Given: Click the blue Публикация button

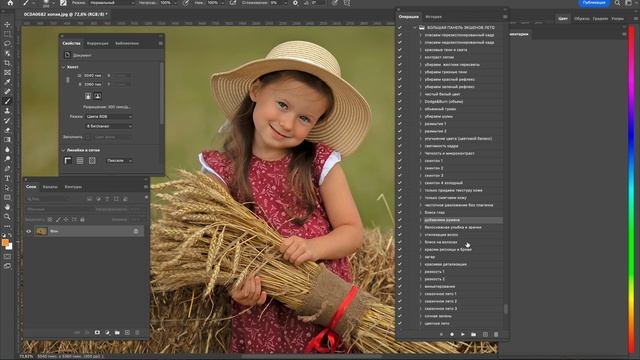Looking at the screenshot, I should pos(594,3).
